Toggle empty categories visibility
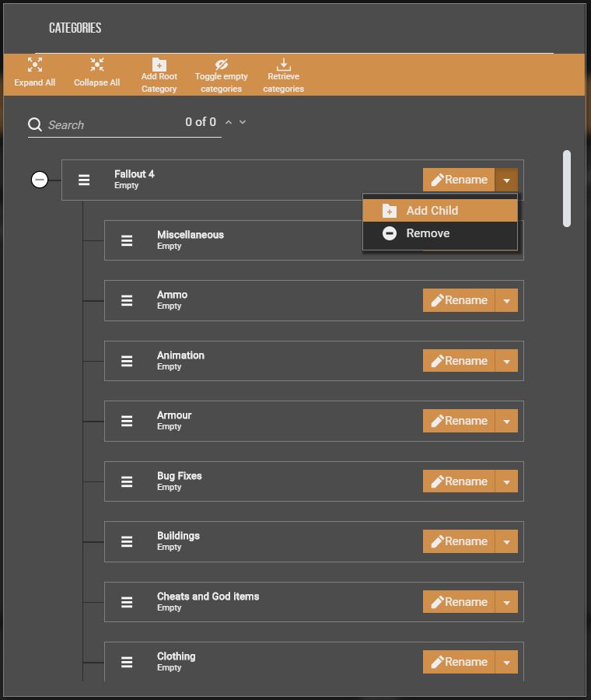This screenshot has width=591, height=700. 221,65
